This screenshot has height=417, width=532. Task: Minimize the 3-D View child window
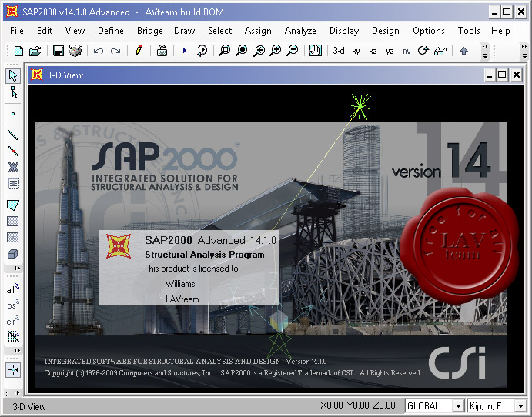pyautogui.click(x=489, y=75)
